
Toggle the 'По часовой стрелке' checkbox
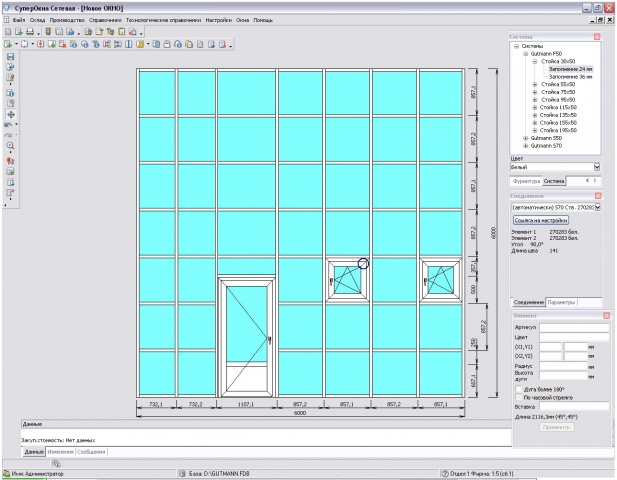pyautogui.click(x=519, y=397)
